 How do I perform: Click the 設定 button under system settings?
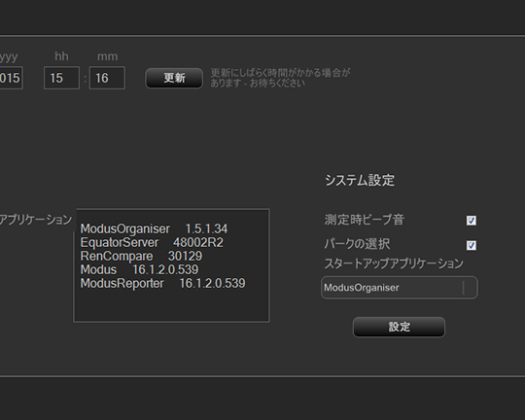click(x=400, y=327)
